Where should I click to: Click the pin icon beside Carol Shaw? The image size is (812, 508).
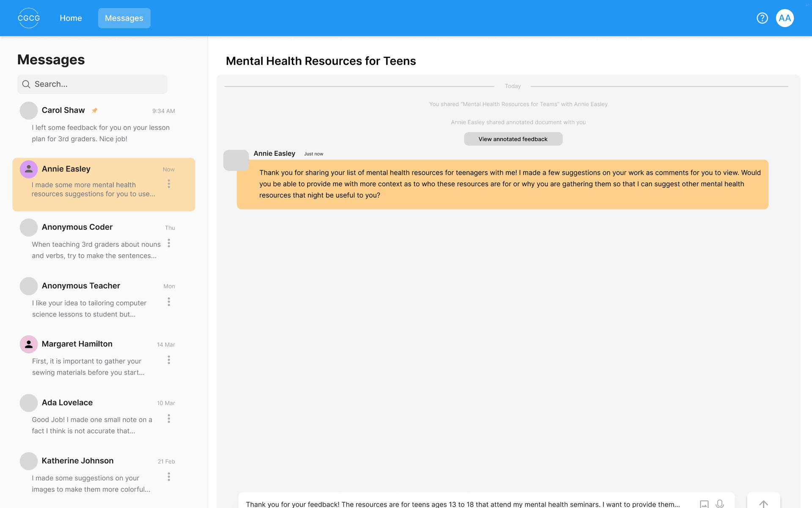[95, 110]
